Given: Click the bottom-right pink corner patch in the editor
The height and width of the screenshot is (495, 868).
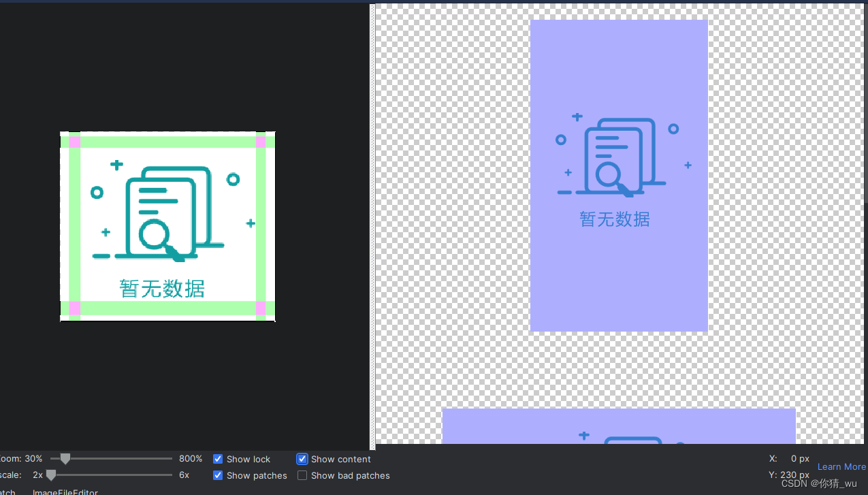Looking at the screenshot, I should [261, 308].
